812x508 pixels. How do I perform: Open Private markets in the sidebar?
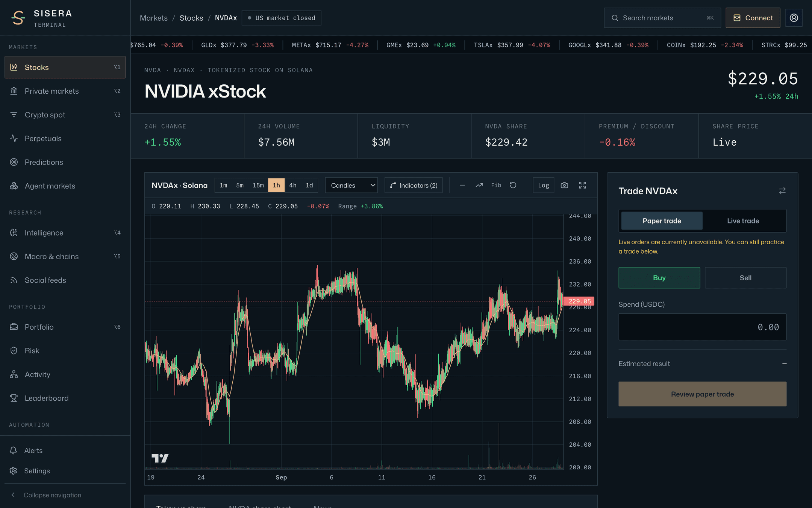pyautogui.click(x=65, y=91)
